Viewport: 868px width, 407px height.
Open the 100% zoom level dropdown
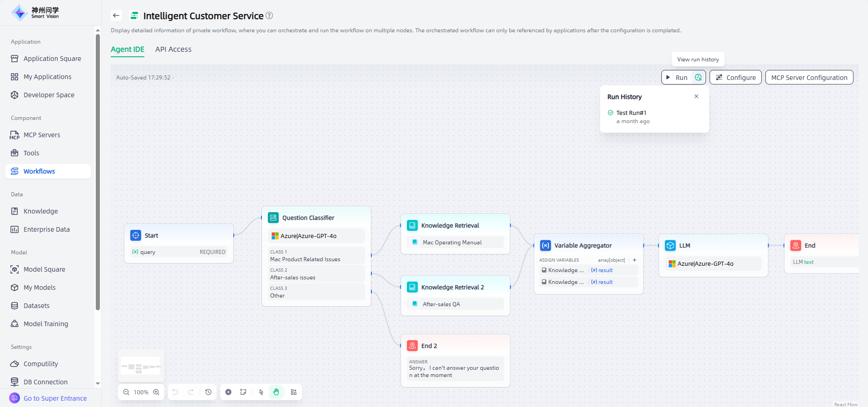pyautogui.click(x=141, y=392)
